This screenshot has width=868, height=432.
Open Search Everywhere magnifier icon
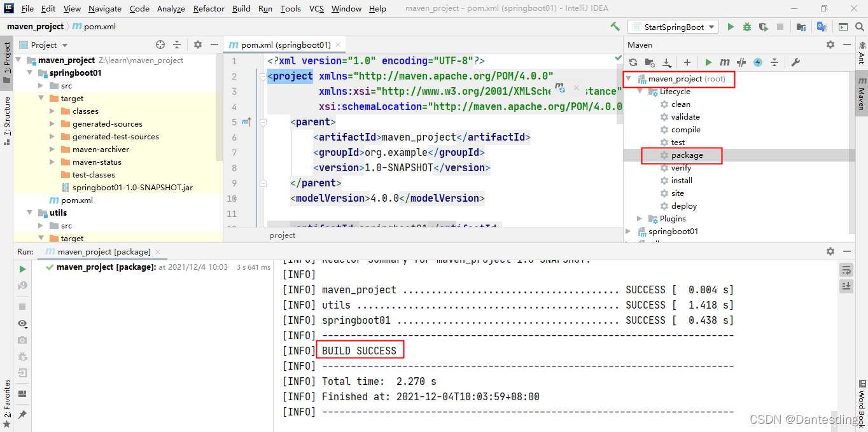[x=859, y=27]
